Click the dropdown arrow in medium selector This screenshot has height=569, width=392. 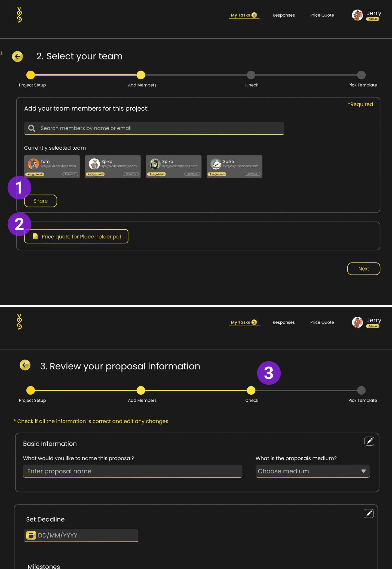pos(363,471)
